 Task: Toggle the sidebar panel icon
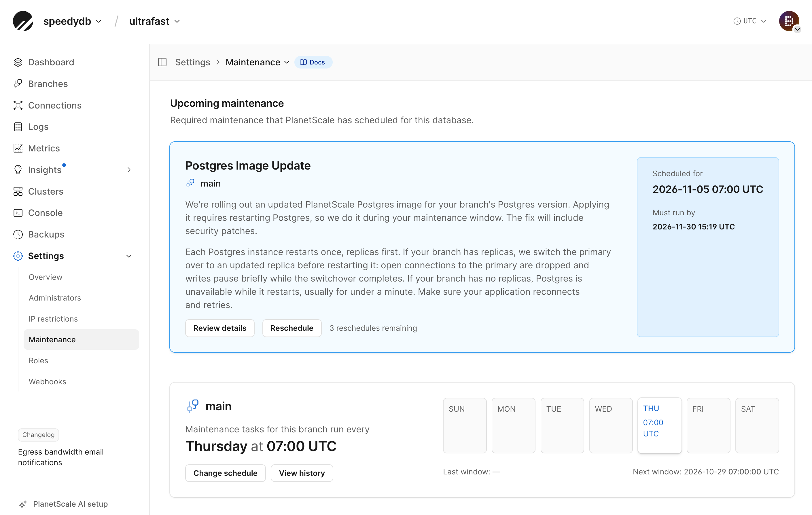point(162,62)
